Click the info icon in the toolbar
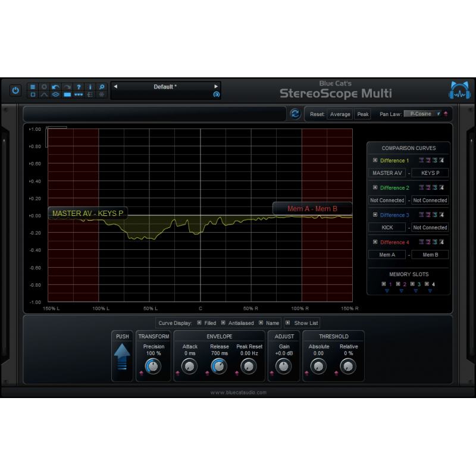This screenshot has width=476, height=476. pyautogui.click(x=90, y=86)
